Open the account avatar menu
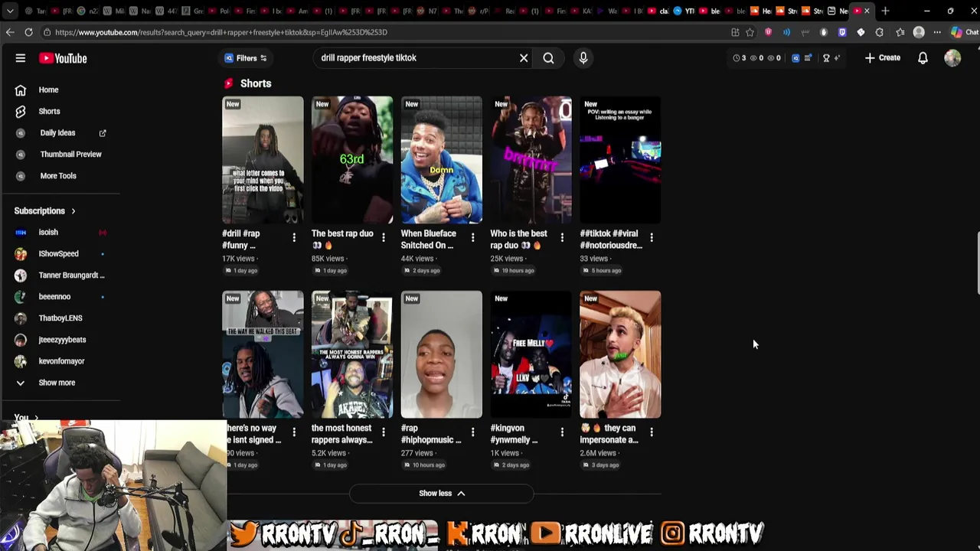Screen dimensions: 980x551 point(952,58)
